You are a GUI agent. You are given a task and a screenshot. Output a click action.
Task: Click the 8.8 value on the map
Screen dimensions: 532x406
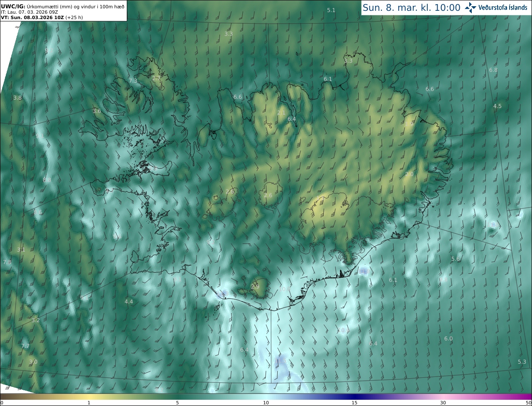point(47,180)
